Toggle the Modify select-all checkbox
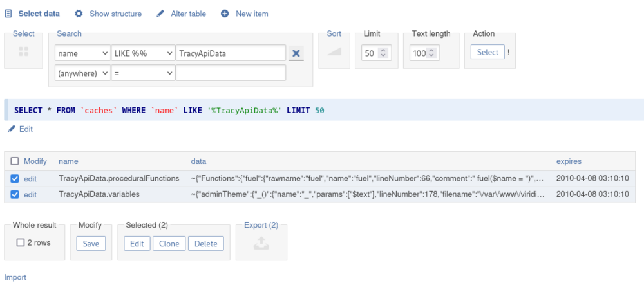644x301 pixels. tap(15, 161)
